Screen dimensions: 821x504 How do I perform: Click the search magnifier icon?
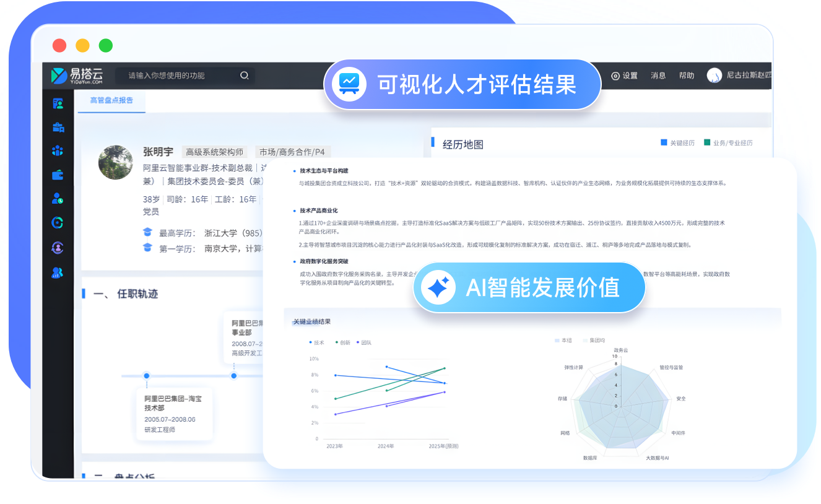coord(244,76)
